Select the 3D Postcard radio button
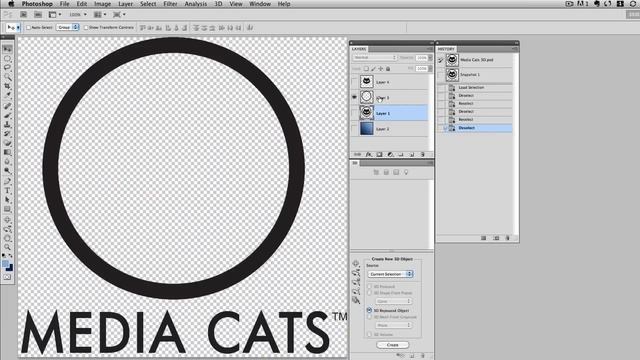640x360 pixels. 369,287
